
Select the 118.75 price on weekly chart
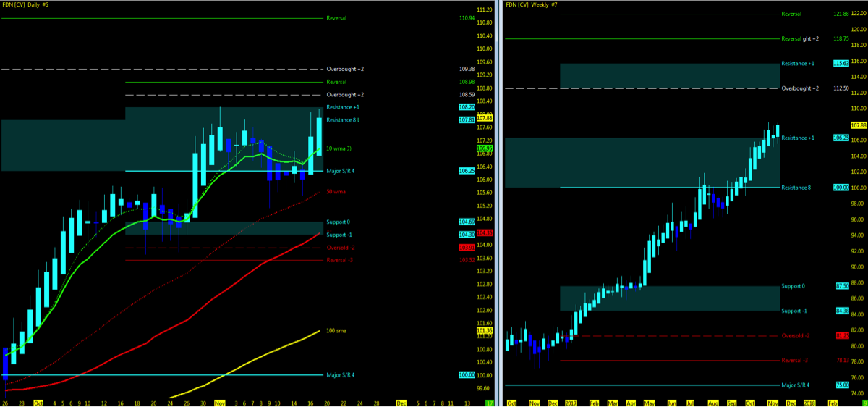tap(841, 39)
